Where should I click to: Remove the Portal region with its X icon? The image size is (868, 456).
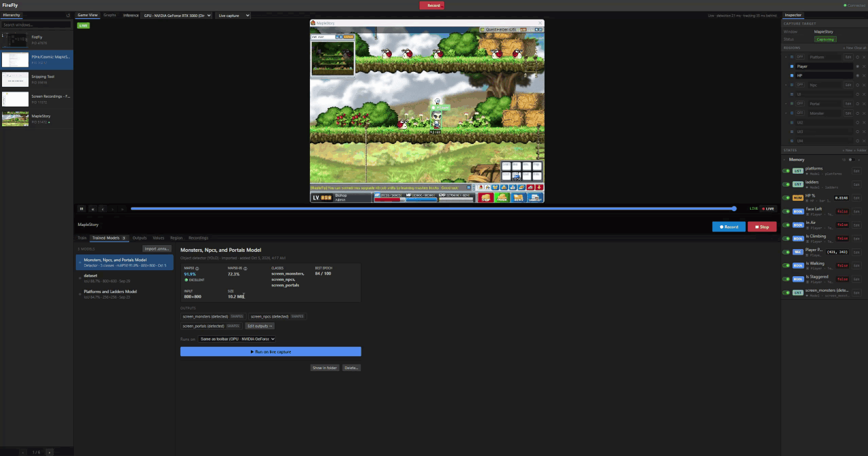tap(864, 104)
